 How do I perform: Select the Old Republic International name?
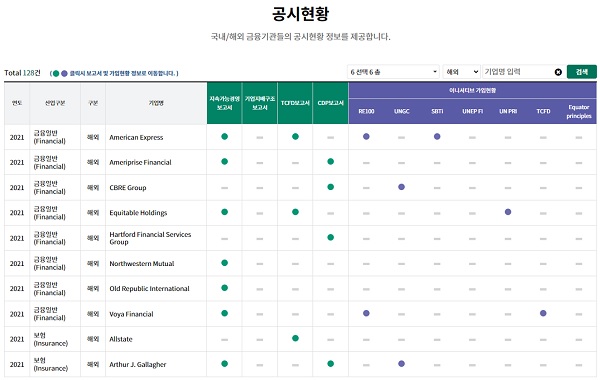pyautogui.click(x=149, y=289)
